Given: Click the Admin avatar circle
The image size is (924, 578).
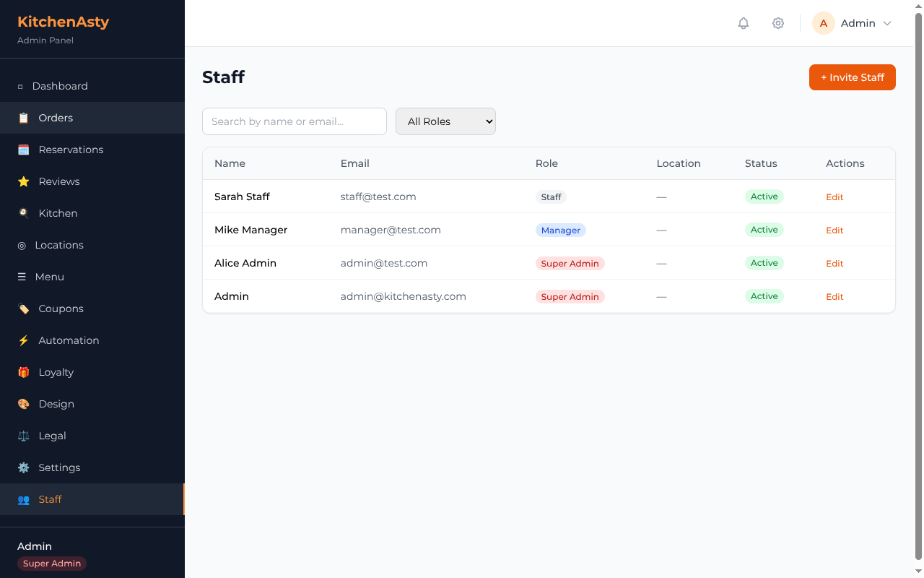Looking at the screenshot, I should [x=823, y=23].
